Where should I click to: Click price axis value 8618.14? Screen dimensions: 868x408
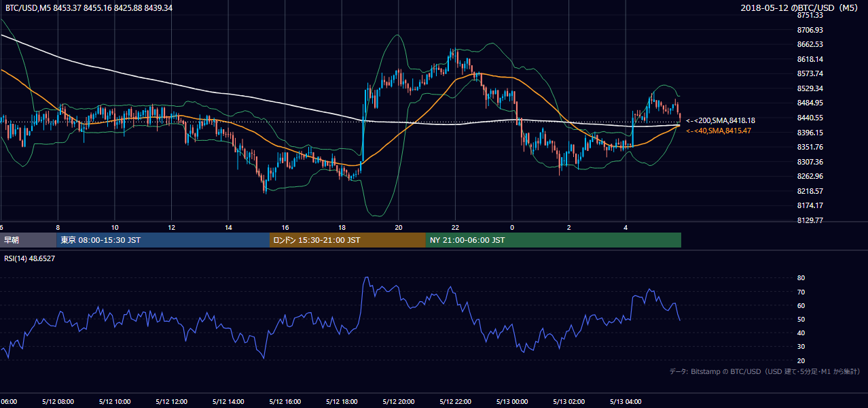(x=810, y=59)
